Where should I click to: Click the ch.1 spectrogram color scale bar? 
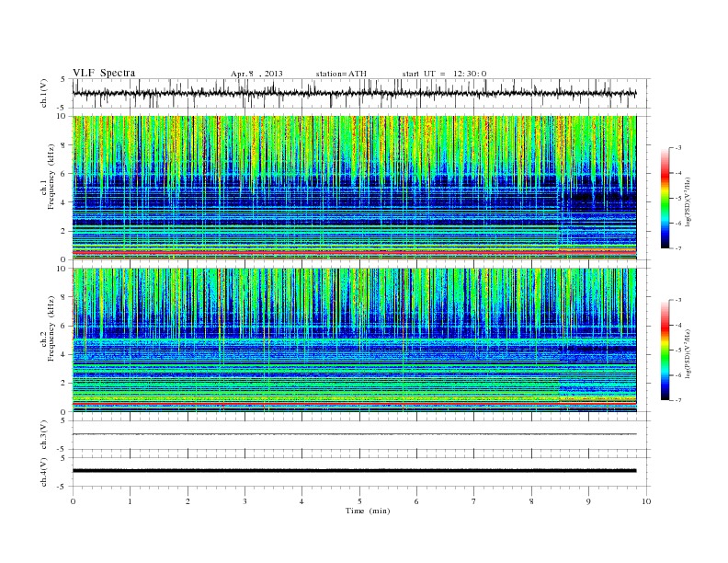pos(665,199)
